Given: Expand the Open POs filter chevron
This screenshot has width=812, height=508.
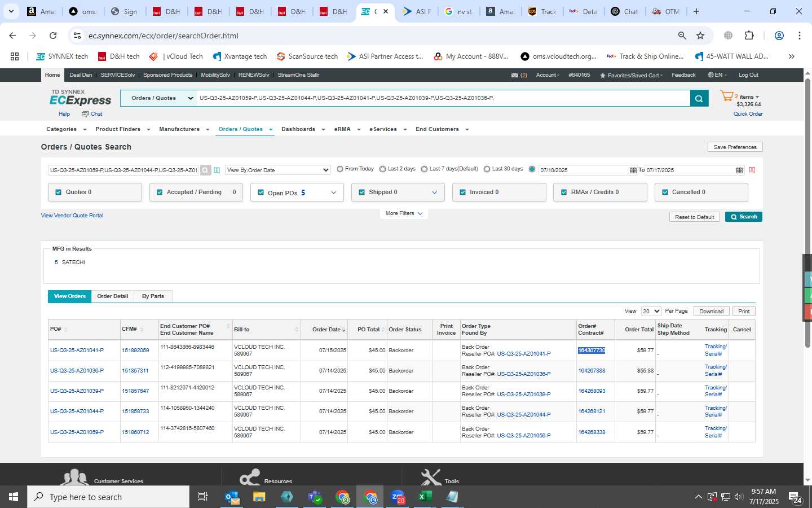Looking at the screenshot, I should tap(333, 192).
